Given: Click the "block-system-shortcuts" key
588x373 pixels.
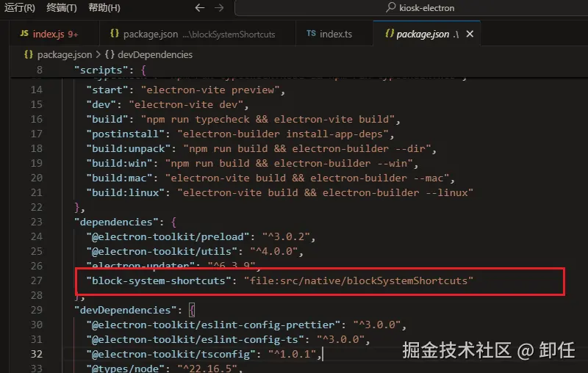Looking at the screenshot, I should click(159, 280).
